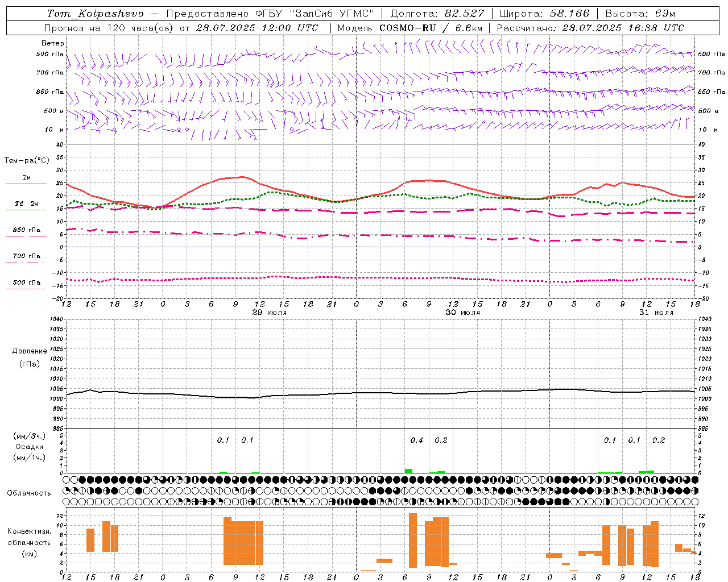Click the 'Облачность' cloud cover label
The height and width of the screenshot is (582, 728).
tap(29, 493)
